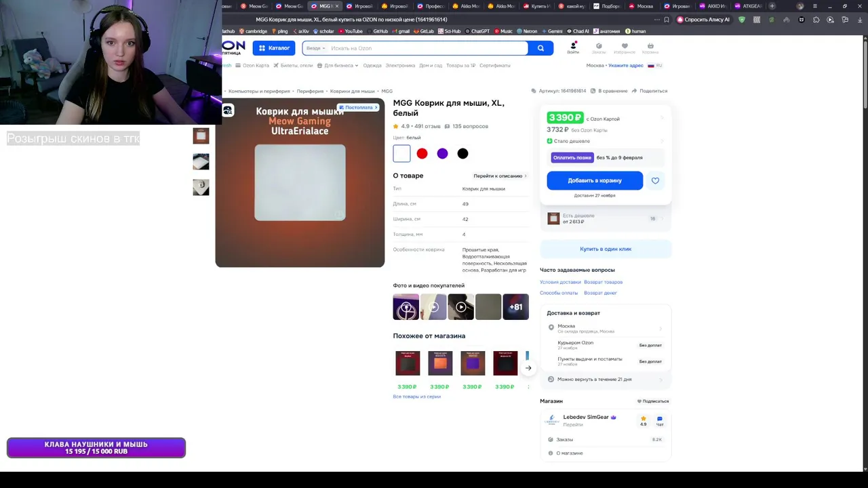Screen dimensions: 868x488
Task: Open '491 отзыв' reviews link
Action: (x=427, y=126)
